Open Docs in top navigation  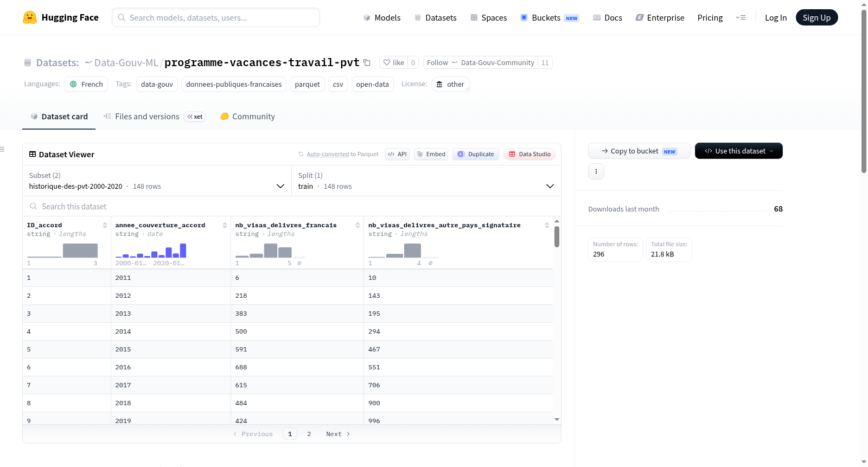tap(607, 17)
